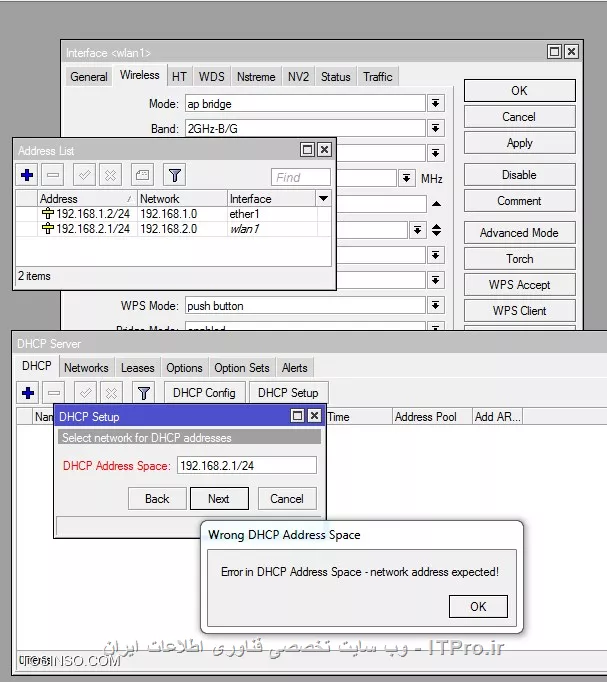Switch to the General tab

point(89,77)
